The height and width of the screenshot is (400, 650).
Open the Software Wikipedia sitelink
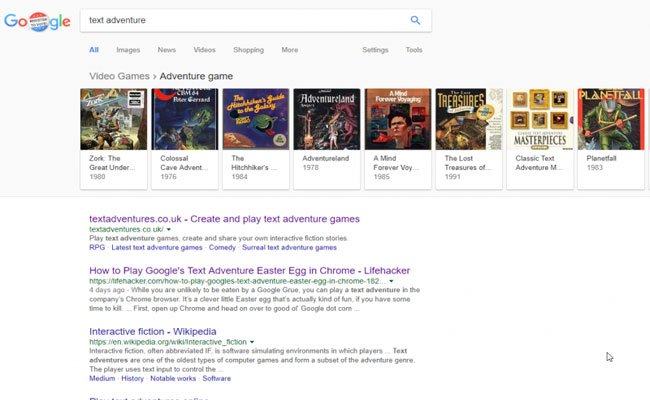(216, 378)
